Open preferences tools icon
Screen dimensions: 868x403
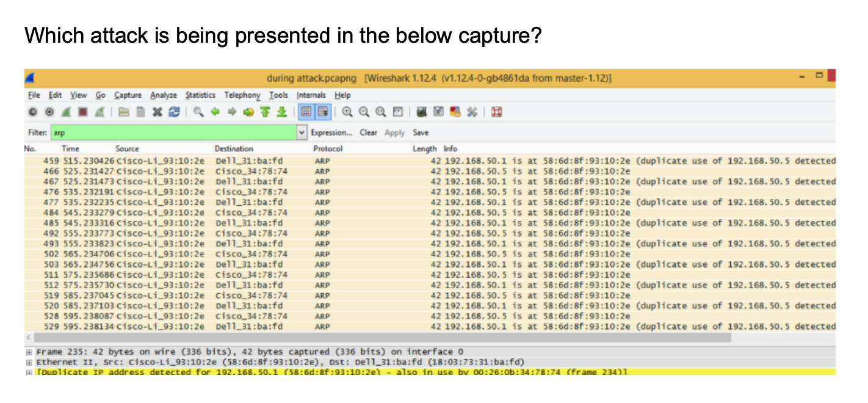pyautogui.click(x=471, y=112)
